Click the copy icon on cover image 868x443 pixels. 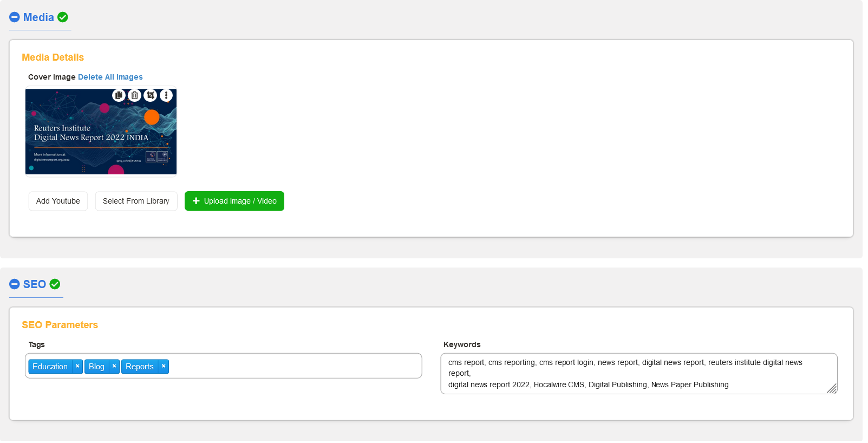119,95
